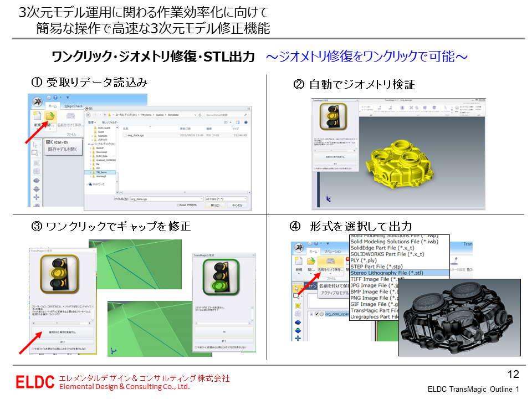Image resolution: width=532 pixels, height=399 pixels.
Task: Click the 開く(O) open button in the dialog
Action: [215, 205]
